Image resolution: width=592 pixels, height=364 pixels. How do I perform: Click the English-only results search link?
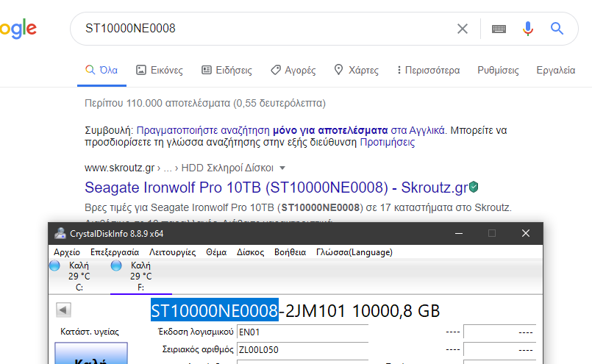pos(291,130)
